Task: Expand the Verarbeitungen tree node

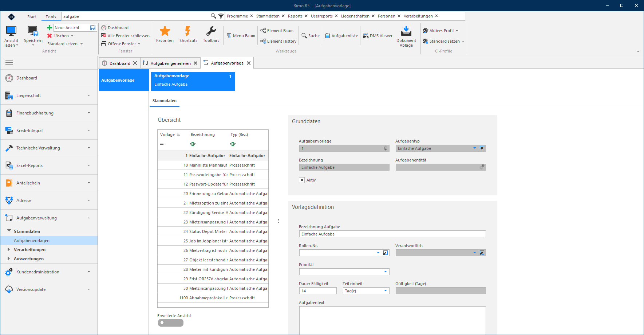Action: point(9,250)
